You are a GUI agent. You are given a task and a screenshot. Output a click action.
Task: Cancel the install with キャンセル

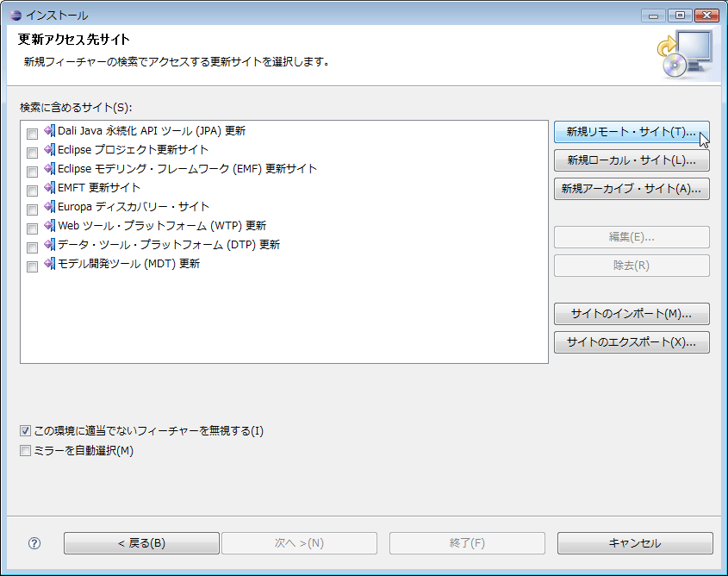click(x=635, y=543)
